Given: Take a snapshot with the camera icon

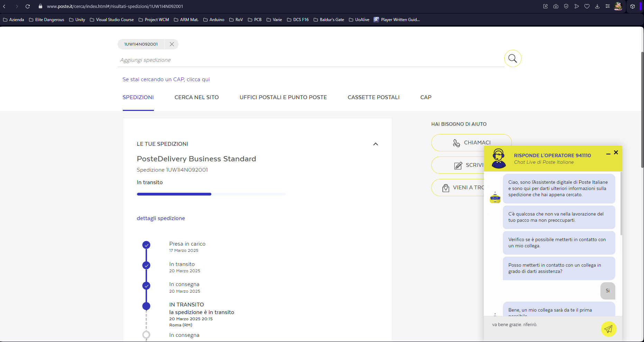Looking at the screenshot, I should (556, 6).
